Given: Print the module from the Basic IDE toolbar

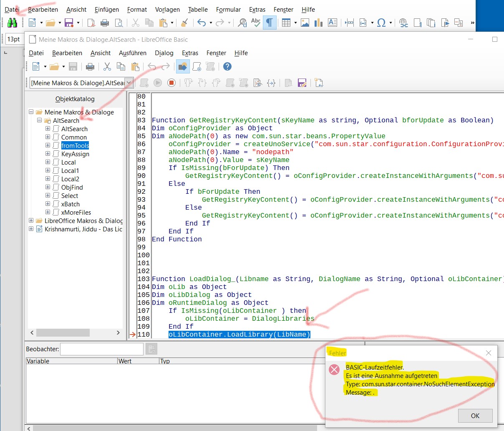Looking at the screenshot, I should click(x=90, y=66).
